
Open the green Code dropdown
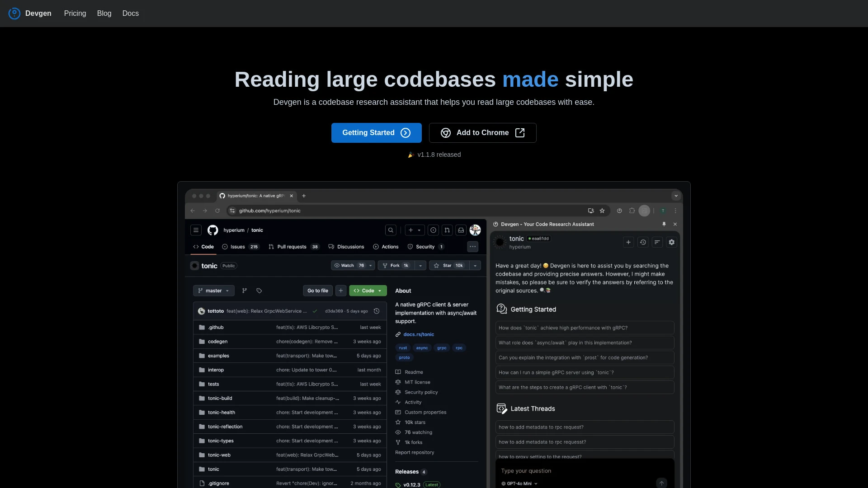point(368,291)
